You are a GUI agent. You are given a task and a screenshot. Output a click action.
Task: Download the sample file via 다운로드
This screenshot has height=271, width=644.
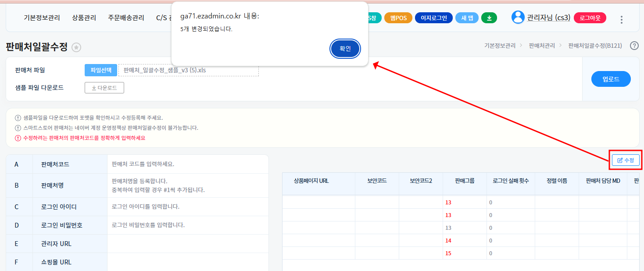(104, 88)
